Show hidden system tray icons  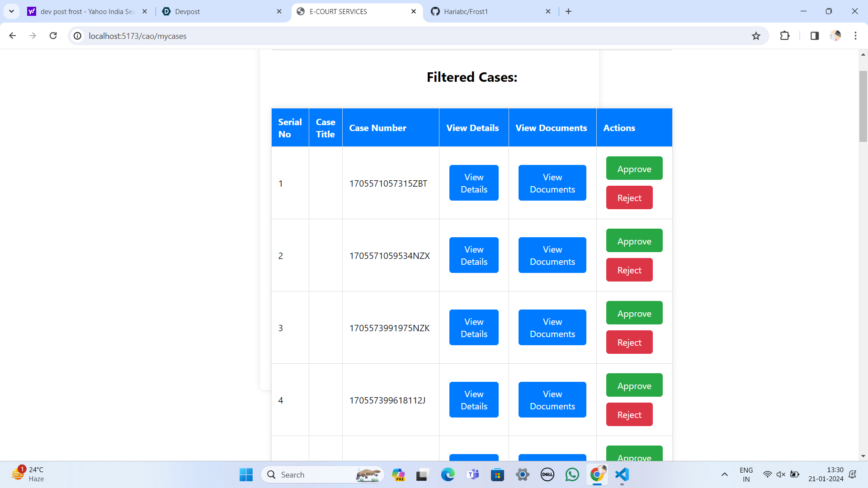tap(724, 474)
